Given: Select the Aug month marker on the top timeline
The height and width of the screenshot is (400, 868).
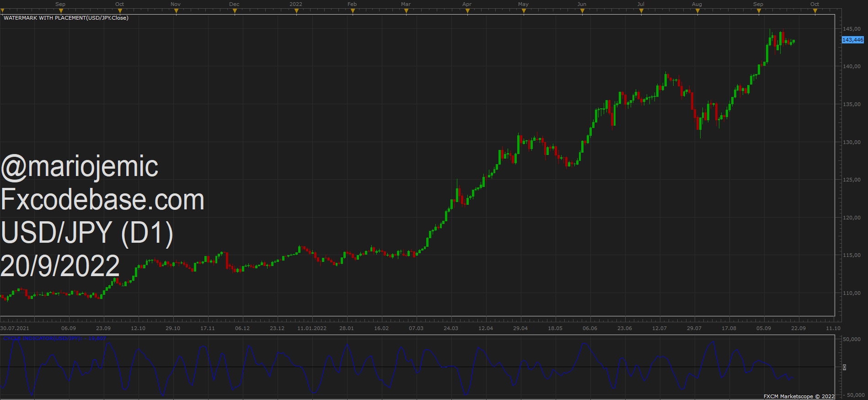Looking at the screenshot, I should pos(697,4).
